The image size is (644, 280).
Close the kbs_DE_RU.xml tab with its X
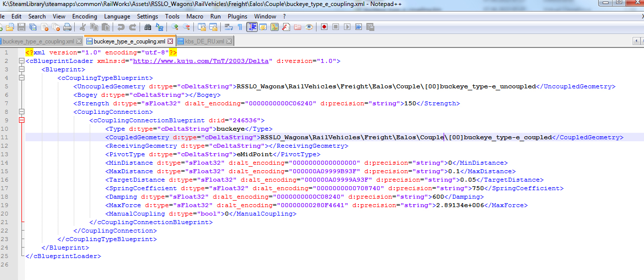pyautogui.click(x=228, y=41)
